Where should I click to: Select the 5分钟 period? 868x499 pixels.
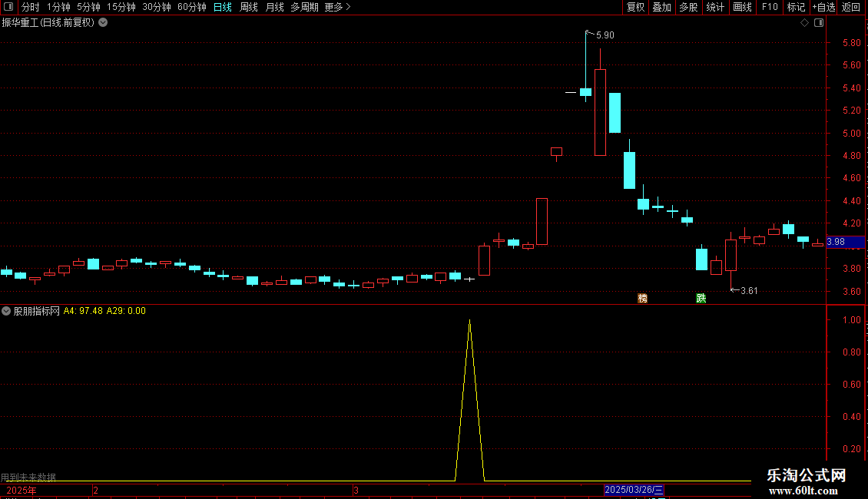pyautogui.click(x=88, y=7)
